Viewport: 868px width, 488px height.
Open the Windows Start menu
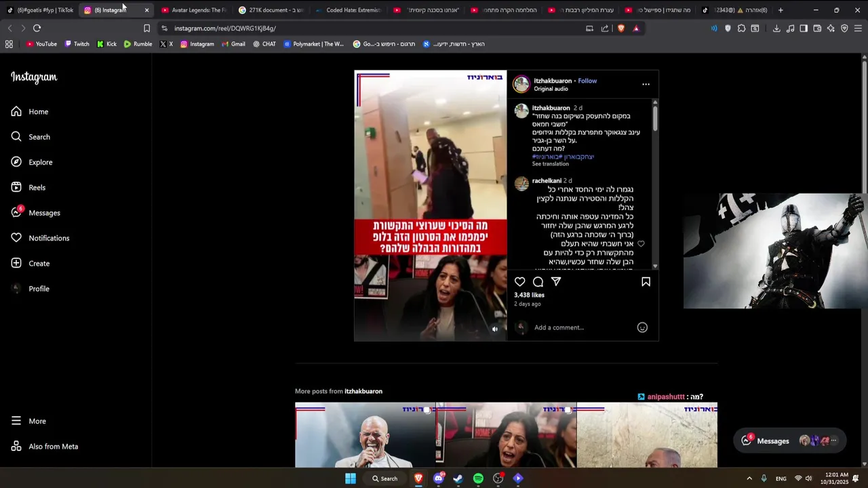[350, 479]
